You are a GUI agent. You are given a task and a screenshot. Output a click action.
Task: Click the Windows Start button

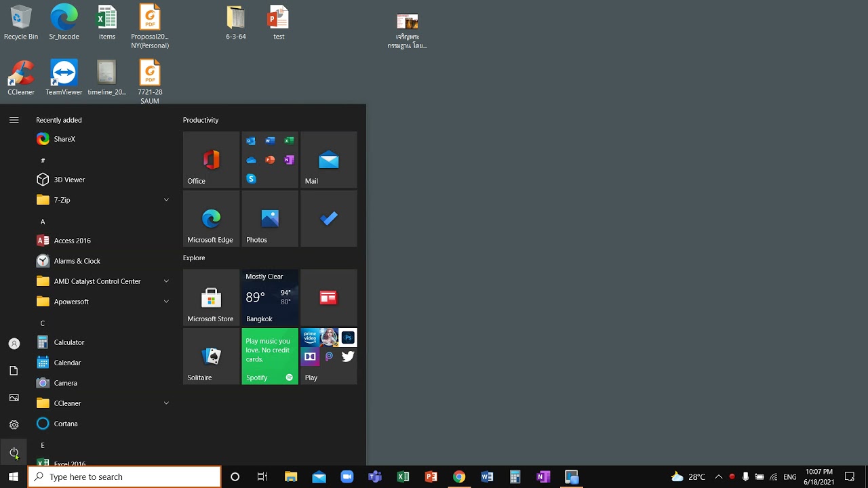pyautogui.click(x=14, y=477)
